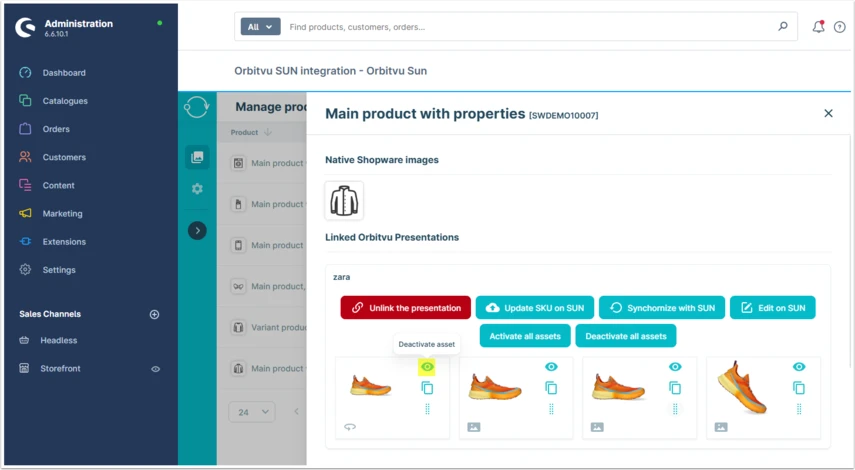Select the image gallery icon in teal sidebar
855x470 pixels.
[197, 157]
